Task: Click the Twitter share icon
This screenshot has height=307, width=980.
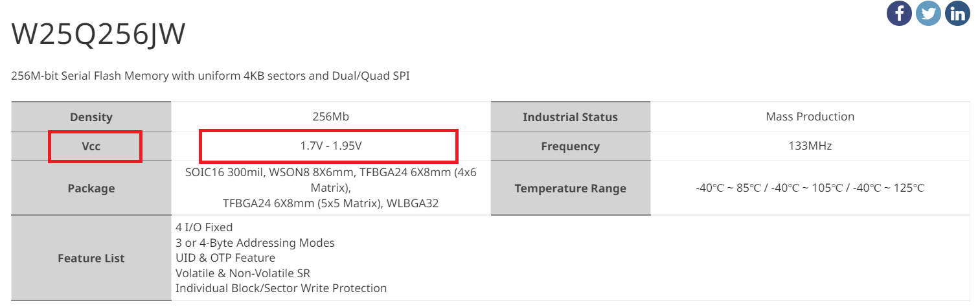Action: point(928,14)
